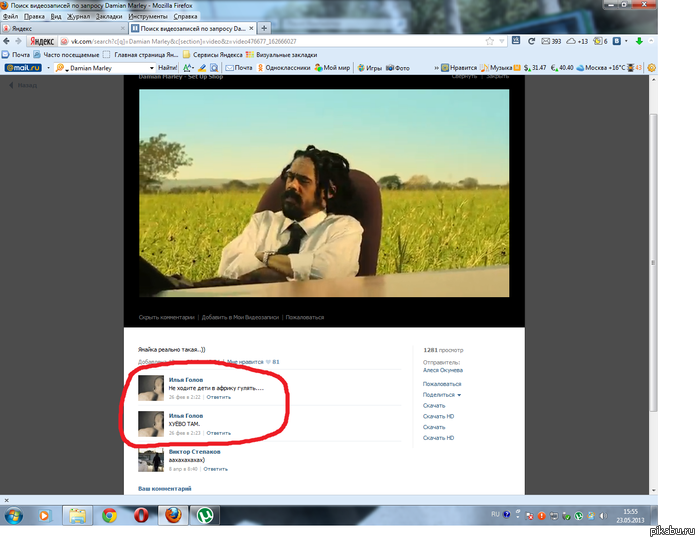Open uTorrent from taskbar
Viewport: 700px width, 542px height.
click(x=205, y=516)
